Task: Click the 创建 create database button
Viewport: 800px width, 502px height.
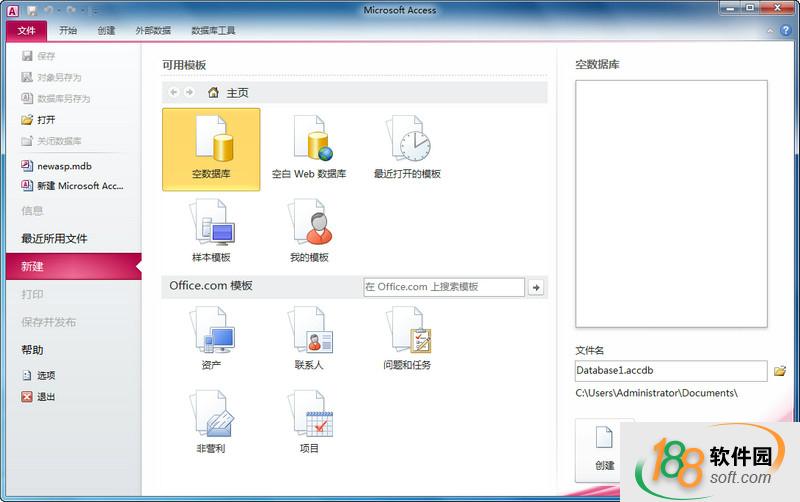Action: (604, 449)
